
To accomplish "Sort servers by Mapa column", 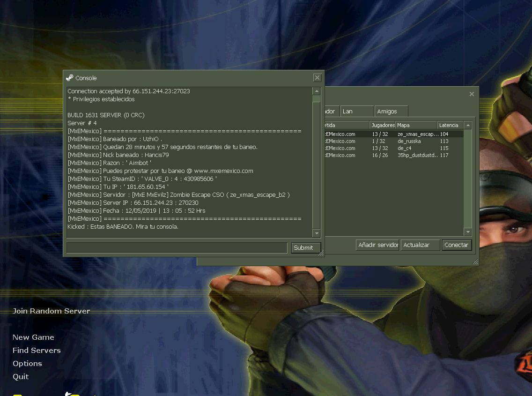I will pos(416,125).
